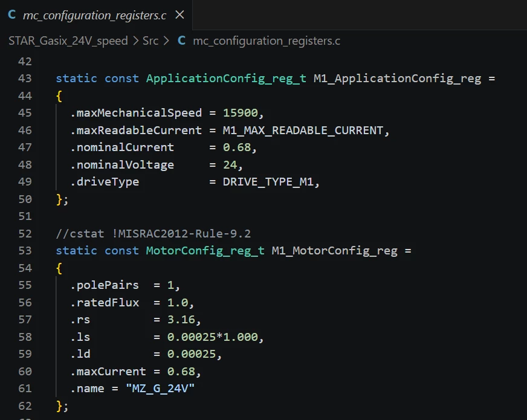This screenshot has height=420, width=527.
Task: Click the value 24
Action: (230, 165)
